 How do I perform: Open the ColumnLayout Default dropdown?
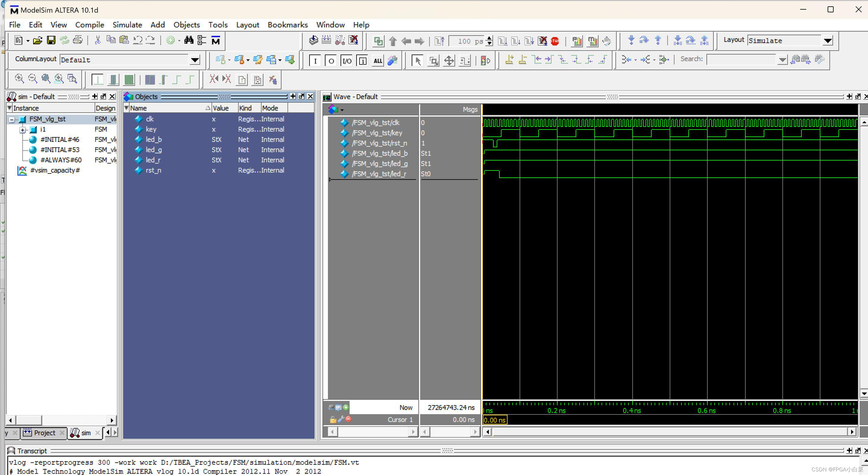pos(195,60)
